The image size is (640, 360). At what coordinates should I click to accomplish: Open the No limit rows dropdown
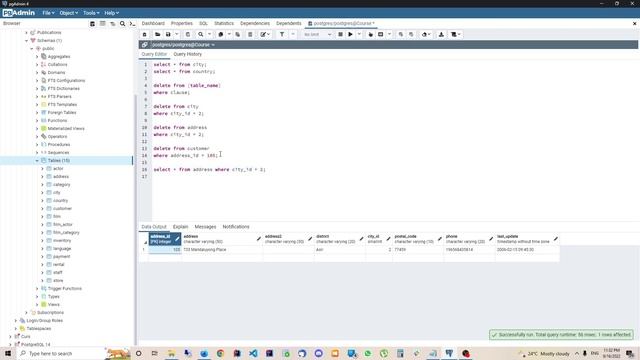317,35
